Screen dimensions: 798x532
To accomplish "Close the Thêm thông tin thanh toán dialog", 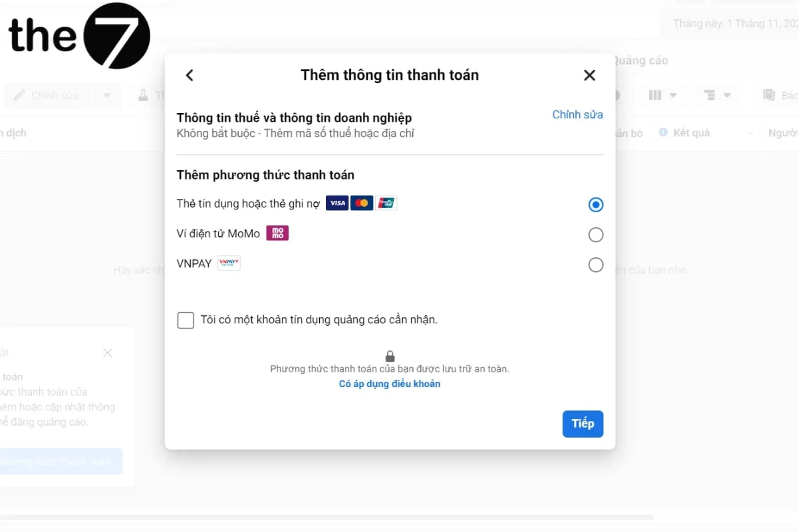I will [589, 75].
